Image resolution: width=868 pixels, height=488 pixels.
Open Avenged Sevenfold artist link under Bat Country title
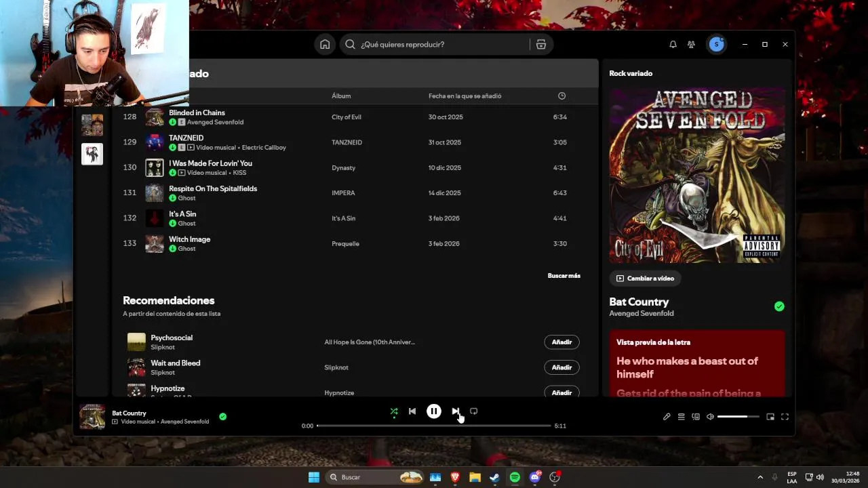pyautogui.click(x=642, y=314)
